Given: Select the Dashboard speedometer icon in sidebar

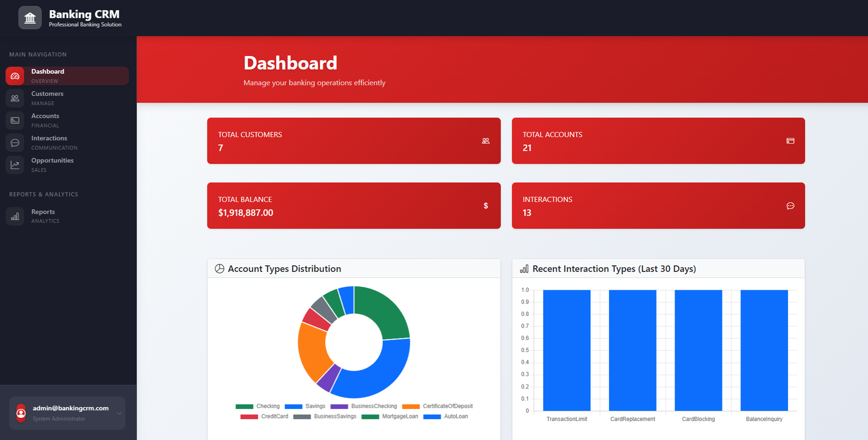Looking at the screenshot, I should pos(15,76).
